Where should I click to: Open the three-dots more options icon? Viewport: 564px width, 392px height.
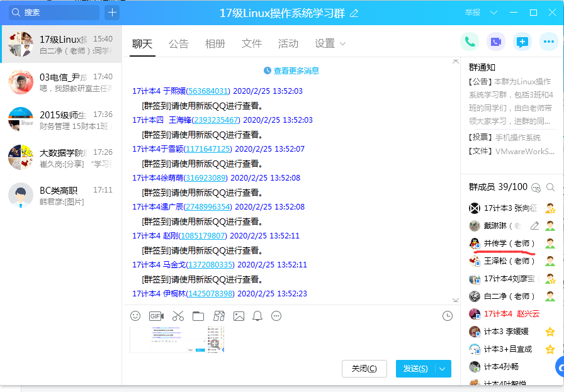tap(549, 42)
